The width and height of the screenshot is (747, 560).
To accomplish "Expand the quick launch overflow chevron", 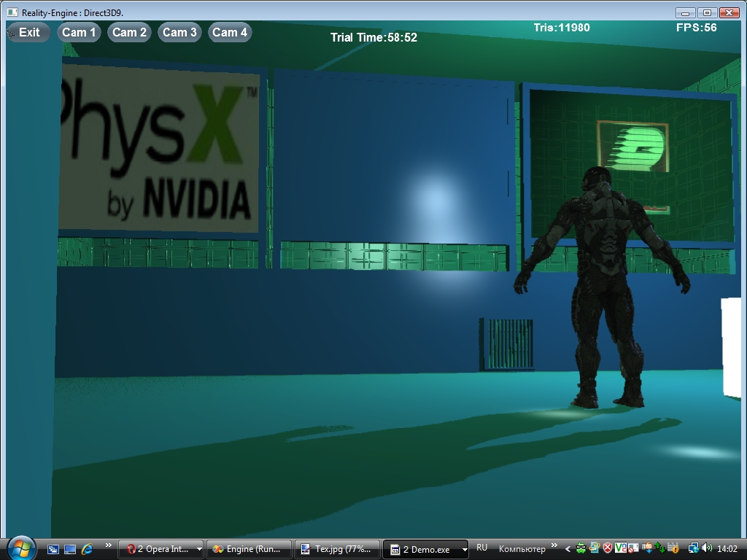I will (x=109, y=545).
